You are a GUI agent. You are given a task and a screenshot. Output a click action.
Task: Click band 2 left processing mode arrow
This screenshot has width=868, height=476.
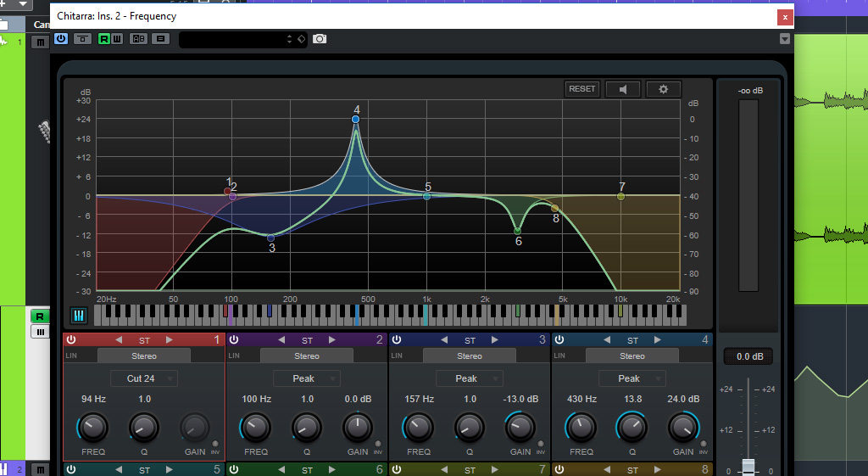point(281,339)
